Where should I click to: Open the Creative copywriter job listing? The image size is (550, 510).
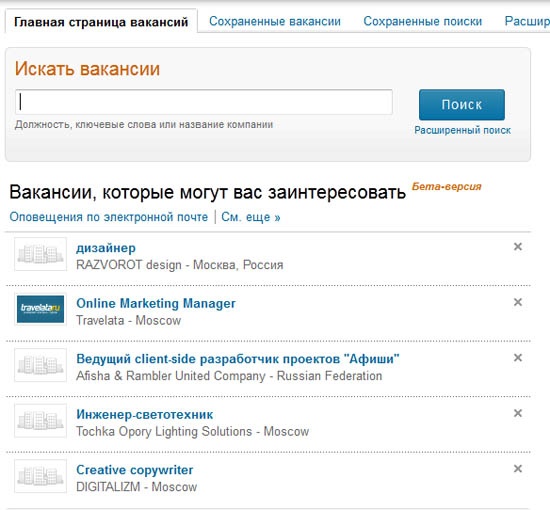(x=135, y=470)
